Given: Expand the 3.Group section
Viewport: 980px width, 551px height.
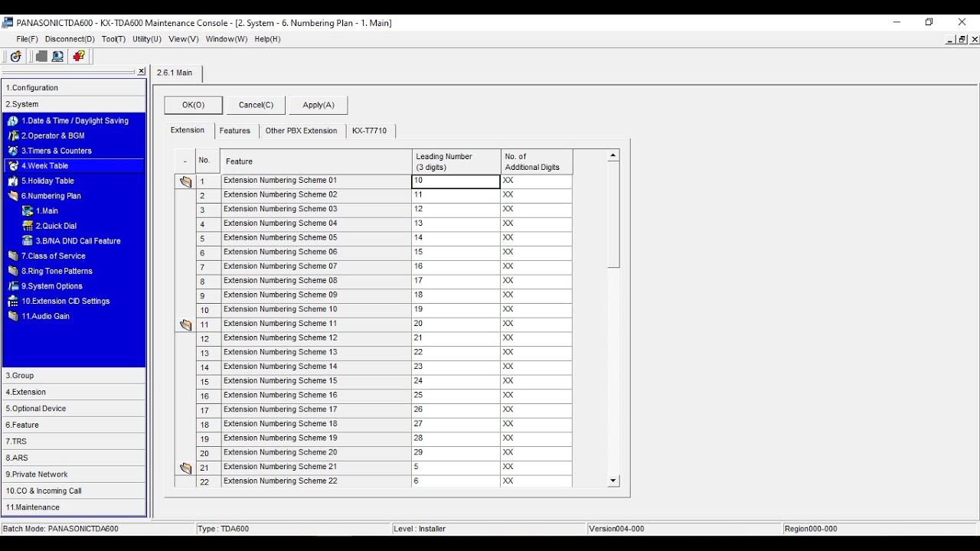Looking at the screenshot, I should point(74,376).
